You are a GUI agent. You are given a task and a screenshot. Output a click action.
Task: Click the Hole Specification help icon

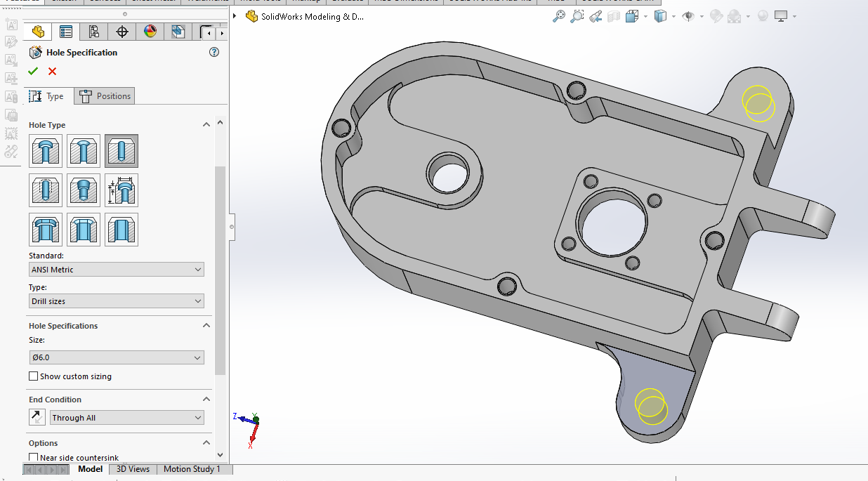(x=215, y=52)
